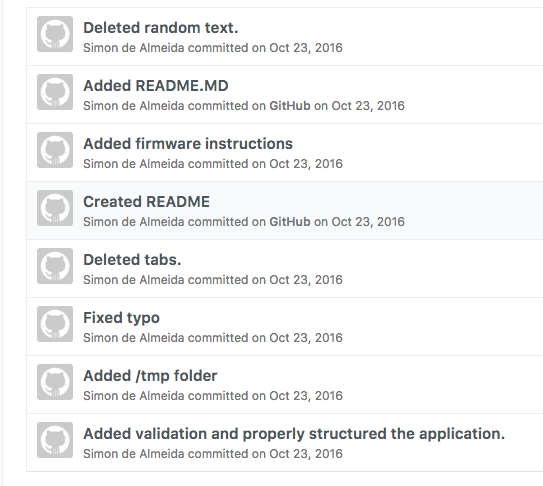Open 'Added validation and properly structured' commit
543x486 pixels.
coord(294,434)
